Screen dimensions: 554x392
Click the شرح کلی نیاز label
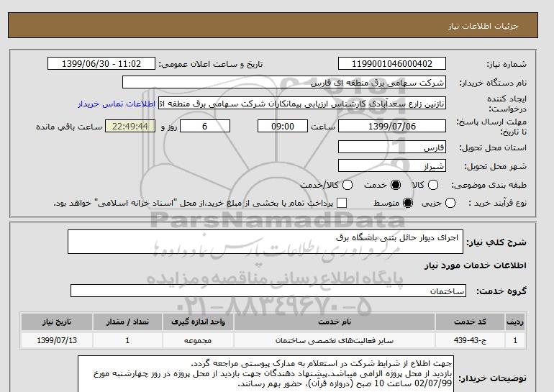pyautogui.click(x=496, y=242)
